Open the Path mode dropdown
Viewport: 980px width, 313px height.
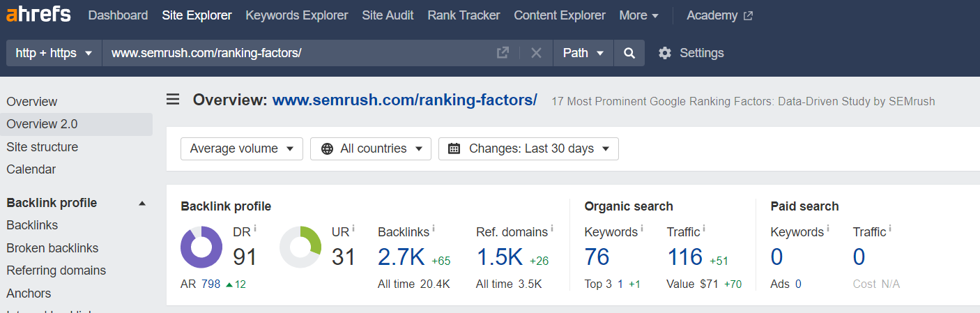(x=583, y=53)
